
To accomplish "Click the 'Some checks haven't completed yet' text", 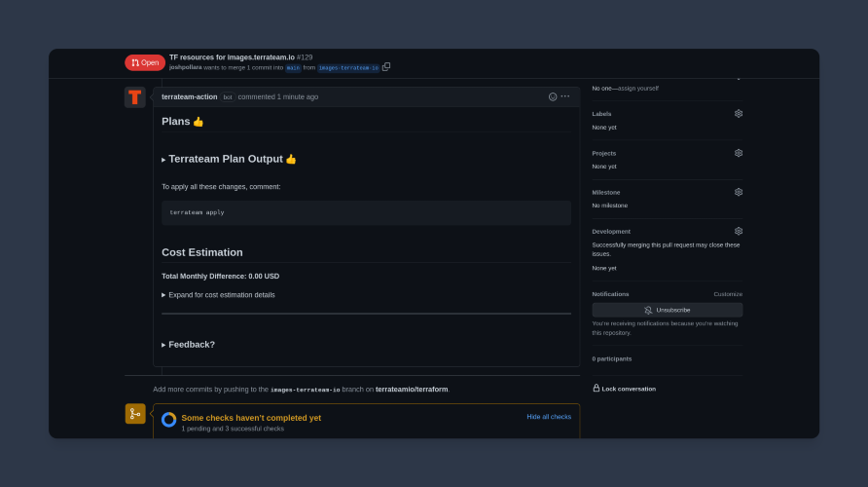I will coord(251,418).
